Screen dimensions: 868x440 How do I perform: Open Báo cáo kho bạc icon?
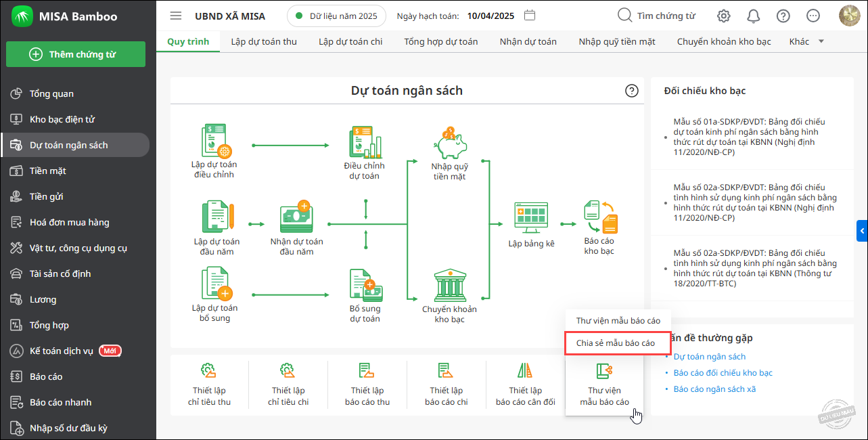pyautogui.click(x=599, y=216)
